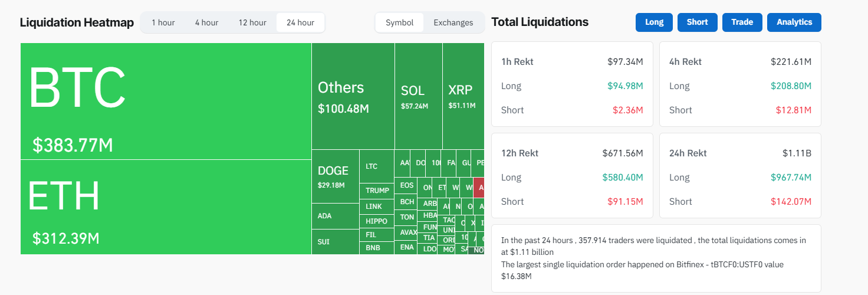Viewport: 868px width, 295px height.
Task: Click the BTC heatmap tile
Action: point(166,101)
